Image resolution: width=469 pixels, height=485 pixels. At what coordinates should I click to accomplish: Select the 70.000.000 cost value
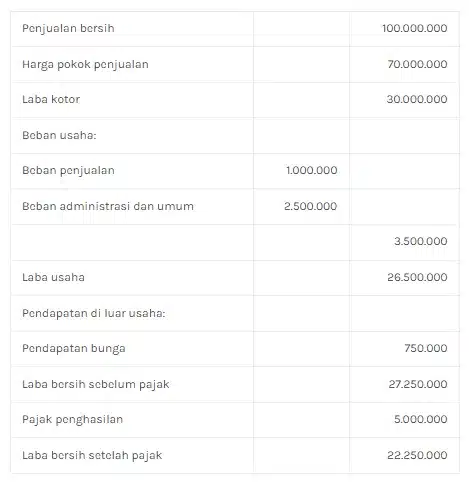(x=417, y=64)
